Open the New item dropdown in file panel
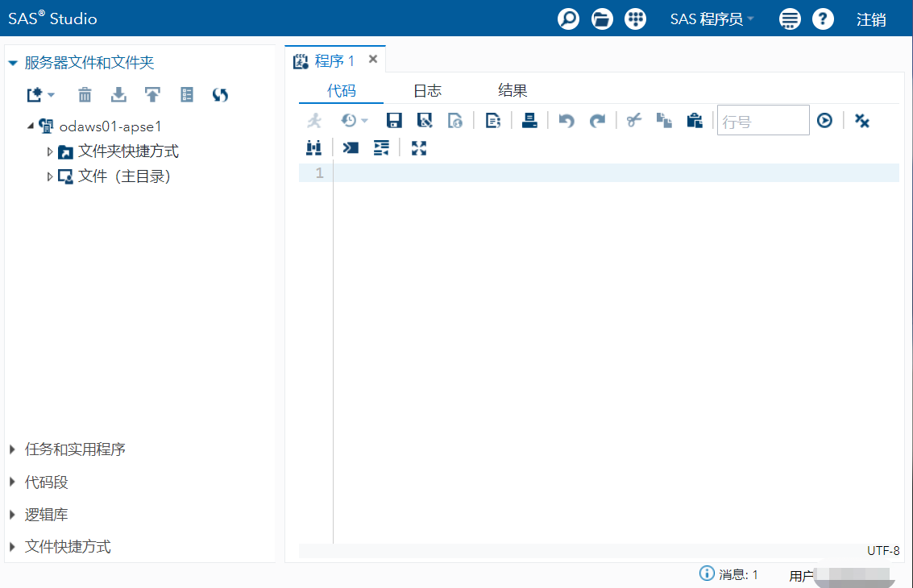The image size is (913, 588). click(41, 94)
